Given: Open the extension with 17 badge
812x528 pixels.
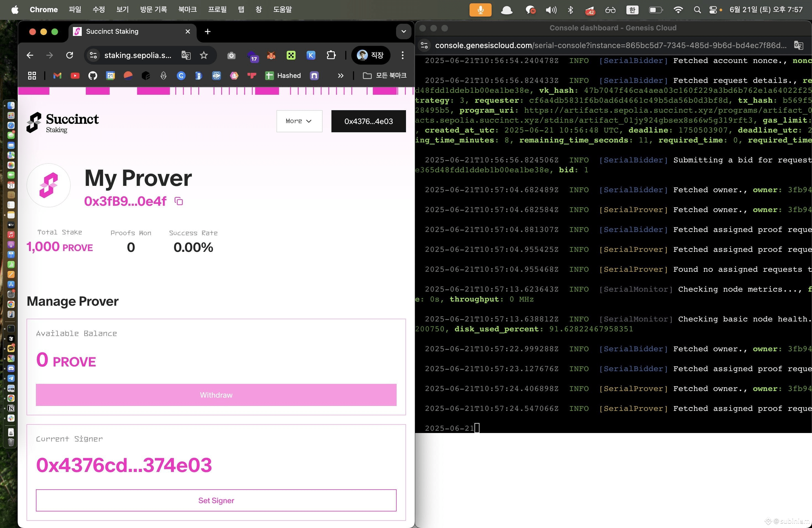Looking at the screenshot, I should pos(252,56).
